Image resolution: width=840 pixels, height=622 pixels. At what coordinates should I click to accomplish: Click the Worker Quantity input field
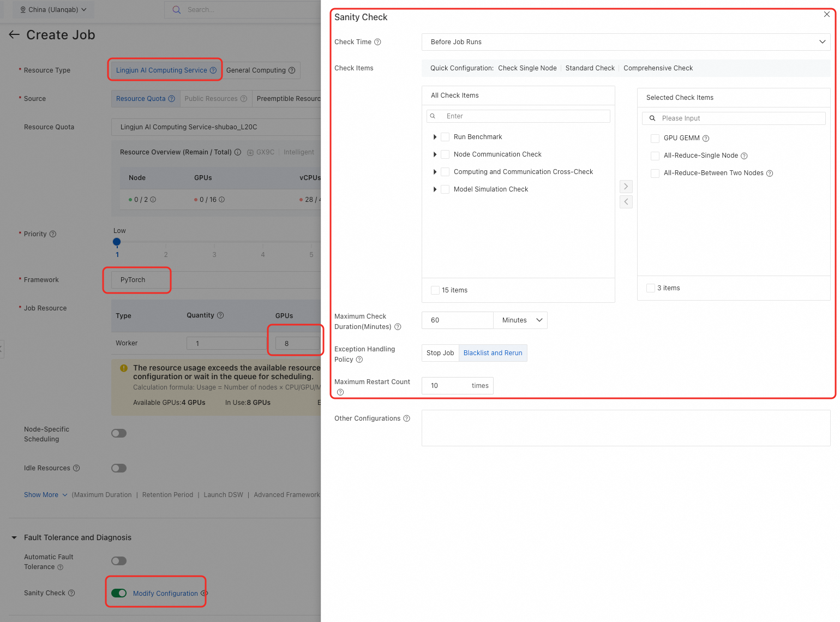[x=226, y=343]
